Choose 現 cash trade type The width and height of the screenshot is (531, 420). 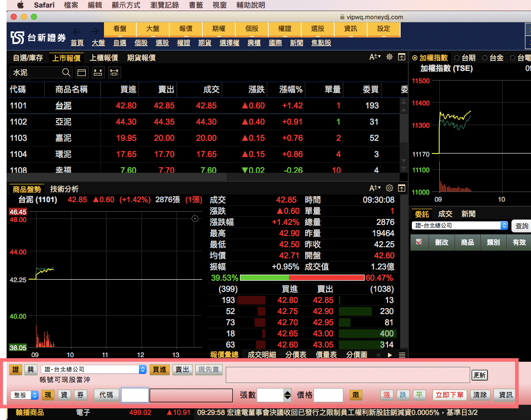pyautogui.click(x=48, y=395)
